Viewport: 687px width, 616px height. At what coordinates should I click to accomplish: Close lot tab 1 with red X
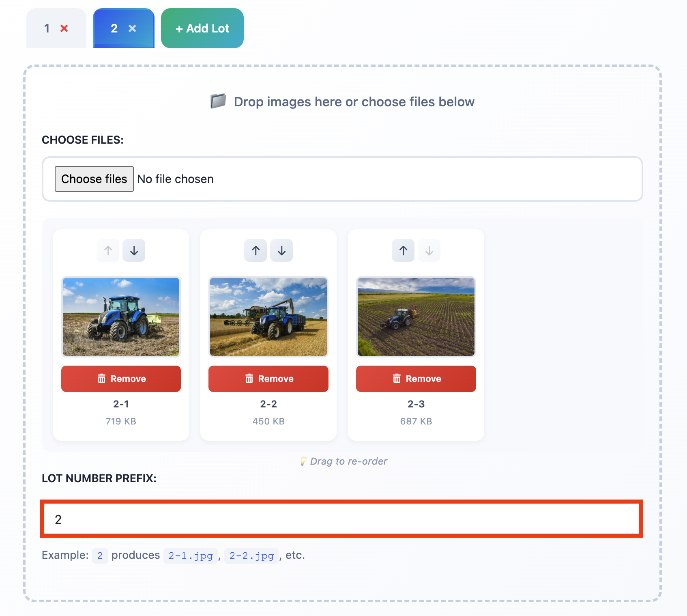click(64, 28)
